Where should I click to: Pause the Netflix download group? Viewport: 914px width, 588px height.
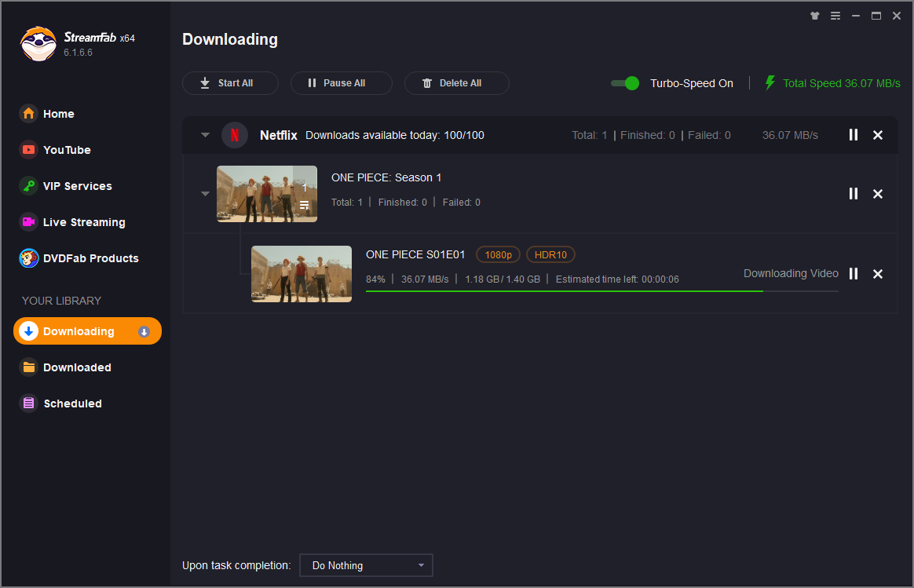(x=854, y=135)
